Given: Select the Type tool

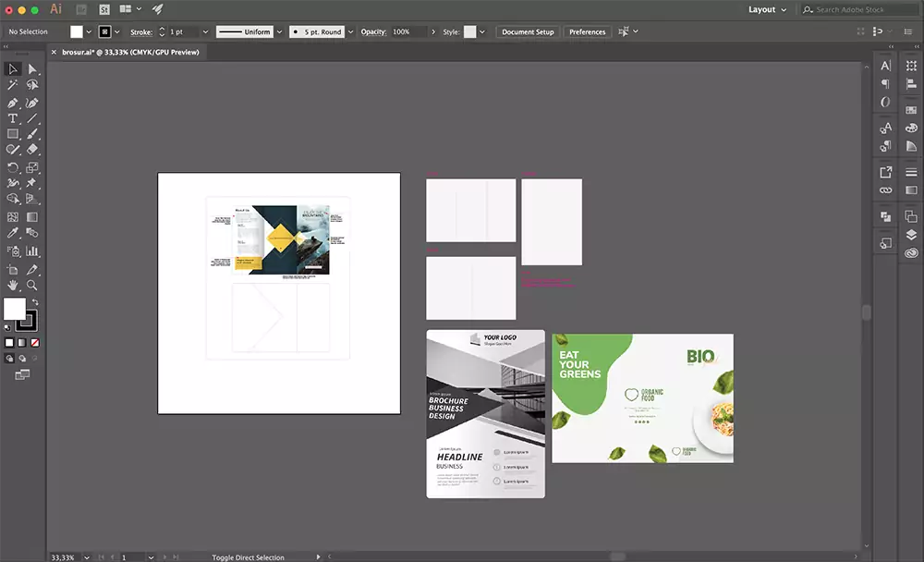Looking at the screenshot, I should coord(13,117).
